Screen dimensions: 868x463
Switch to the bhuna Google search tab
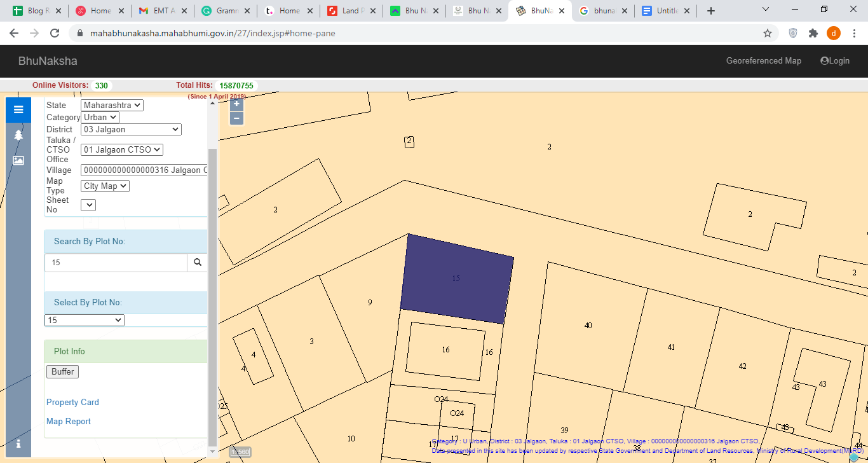pos(602,11)
